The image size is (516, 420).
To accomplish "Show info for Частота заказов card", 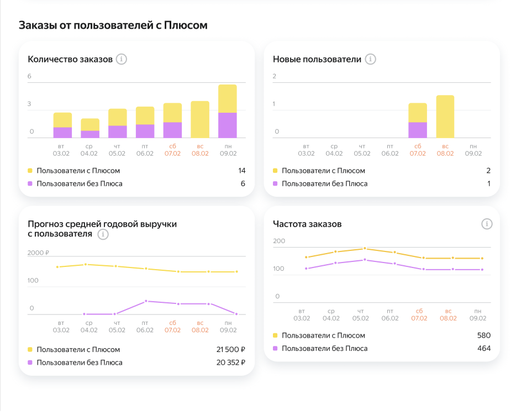I will coord(486,224).
